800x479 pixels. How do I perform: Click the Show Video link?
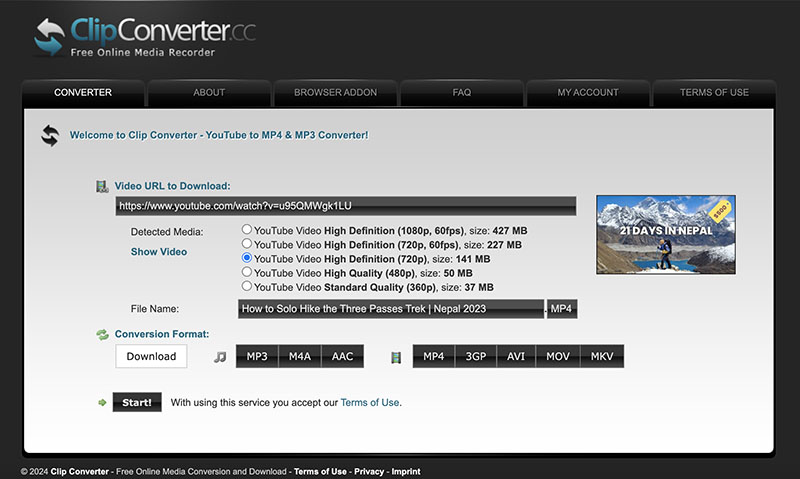coord(159,252)
